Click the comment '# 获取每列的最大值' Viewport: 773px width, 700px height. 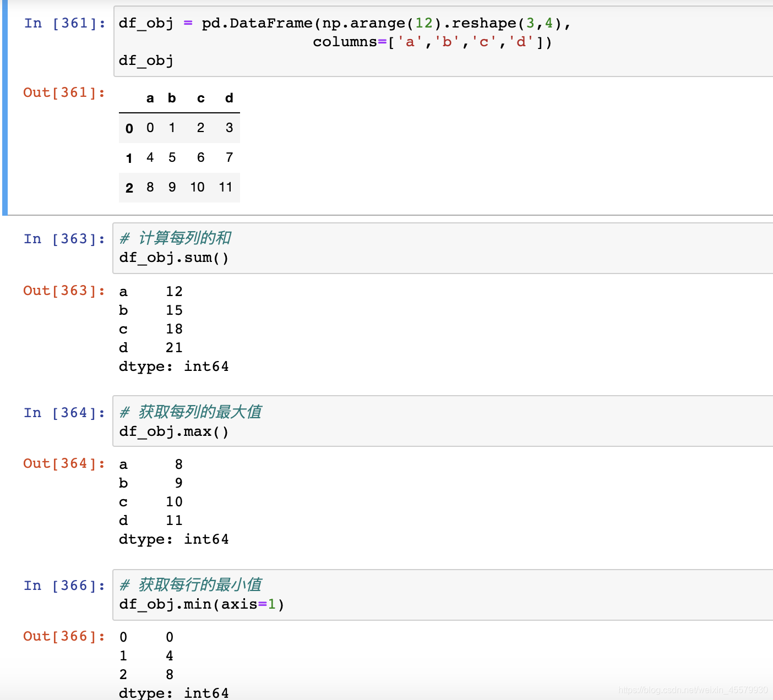190,412
